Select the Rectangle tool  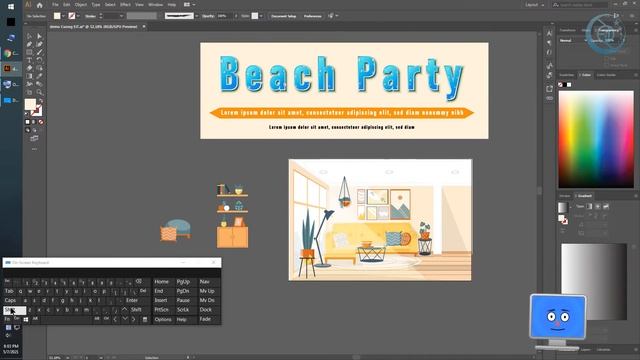tap(29, 52)
